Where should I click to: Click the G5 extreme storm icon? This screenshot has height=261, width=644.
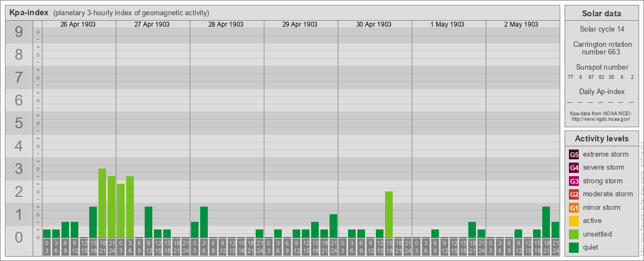574,154
